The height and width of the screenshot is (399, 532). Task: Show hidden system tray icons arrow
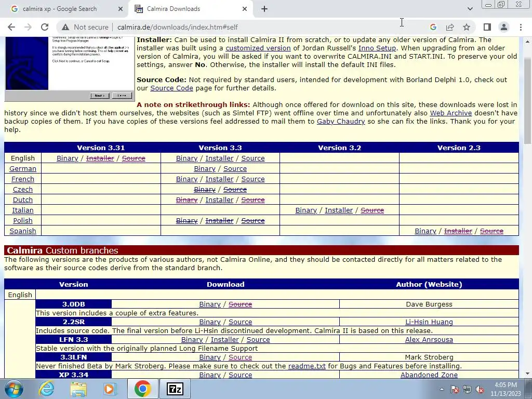pos(442,390)
